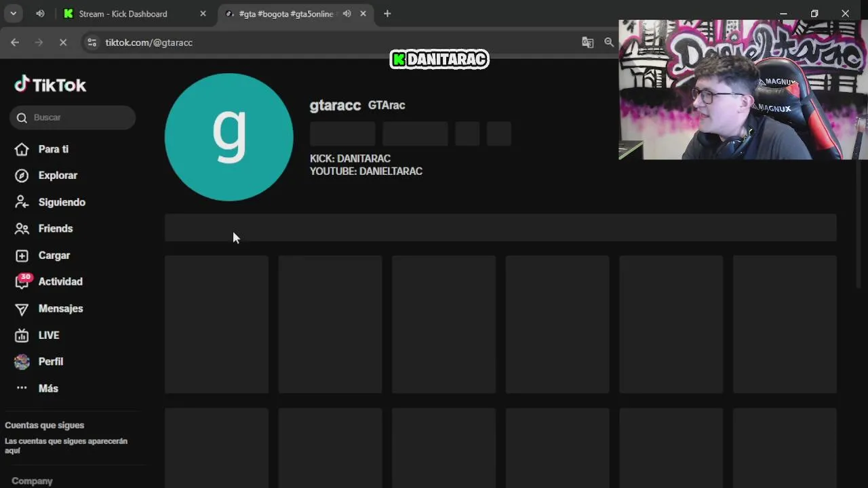This screenshot has width=868, height=488.
Task: Click the translate page icon
Action: coord(588,42)
